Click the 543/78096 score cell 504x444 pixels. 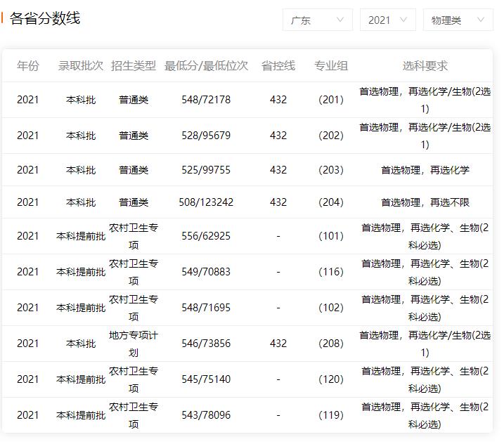[x=206, y=415]
